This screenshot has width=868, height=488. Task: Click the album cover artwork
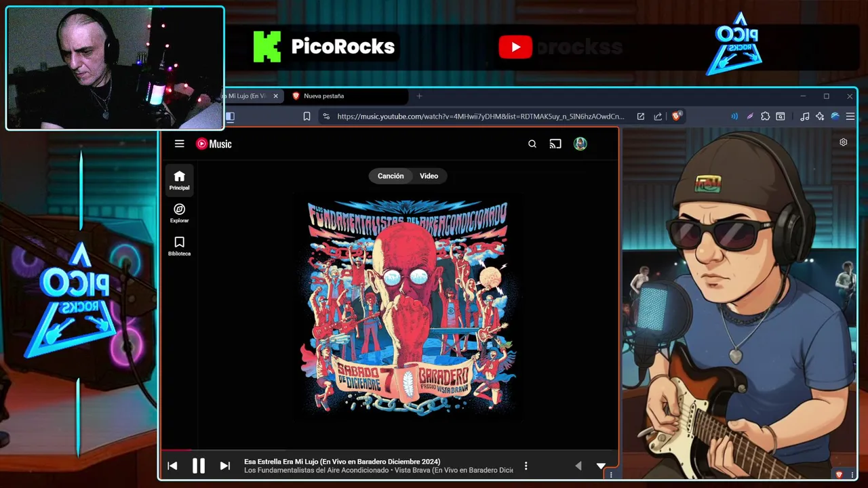[408, 306]
